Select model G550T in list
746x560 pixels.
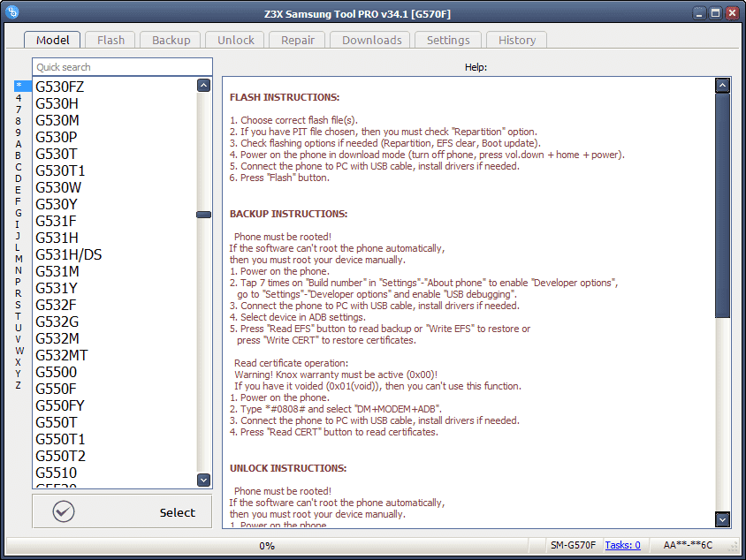[57, 422]
